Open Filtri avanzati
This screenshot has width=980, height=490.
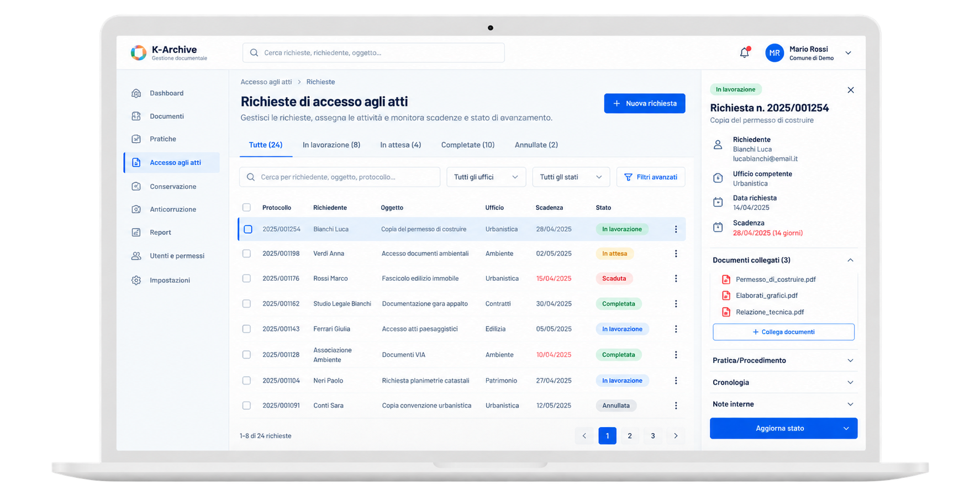[x=651, y=177]
